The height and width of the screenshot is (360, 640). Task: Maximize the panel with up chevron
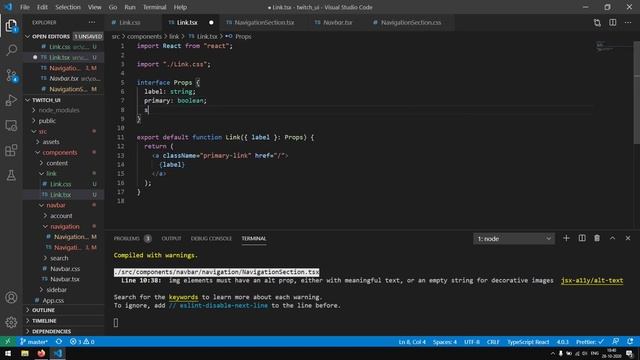pyautogui.click(x=612, y=238)
